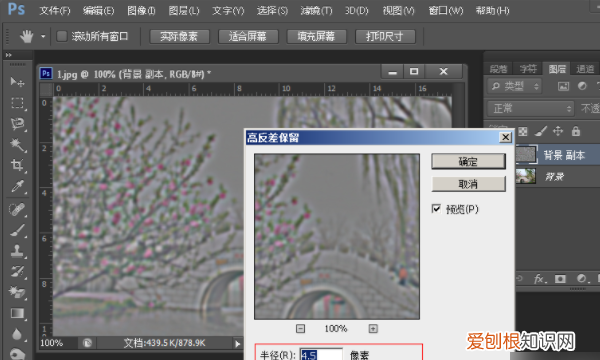Open the Type menu
This screenshot has width=600, height=360.
(x=228, y=10)
